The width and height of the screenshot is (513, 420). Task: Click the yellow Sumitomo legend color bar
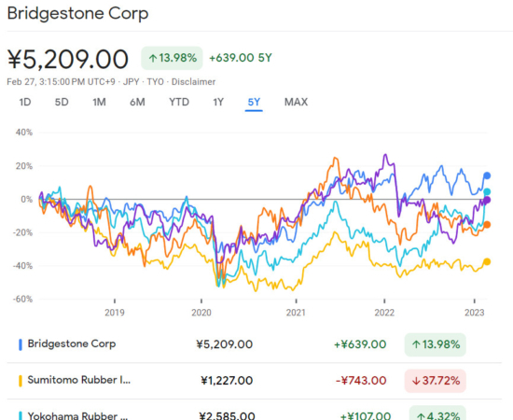pyautogui.click(x=21, y=381)
